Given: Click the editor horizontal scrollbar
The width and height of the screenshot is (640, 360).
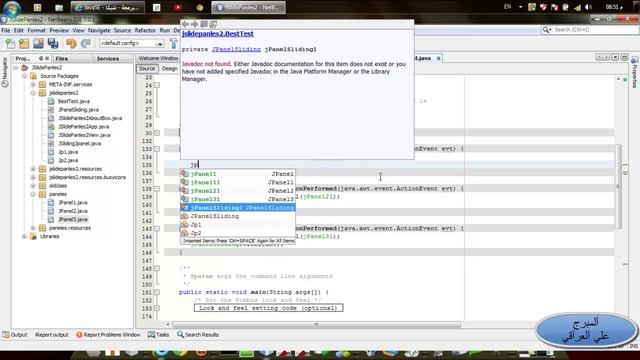Looking at the screenshot, I should pos(316,324).
